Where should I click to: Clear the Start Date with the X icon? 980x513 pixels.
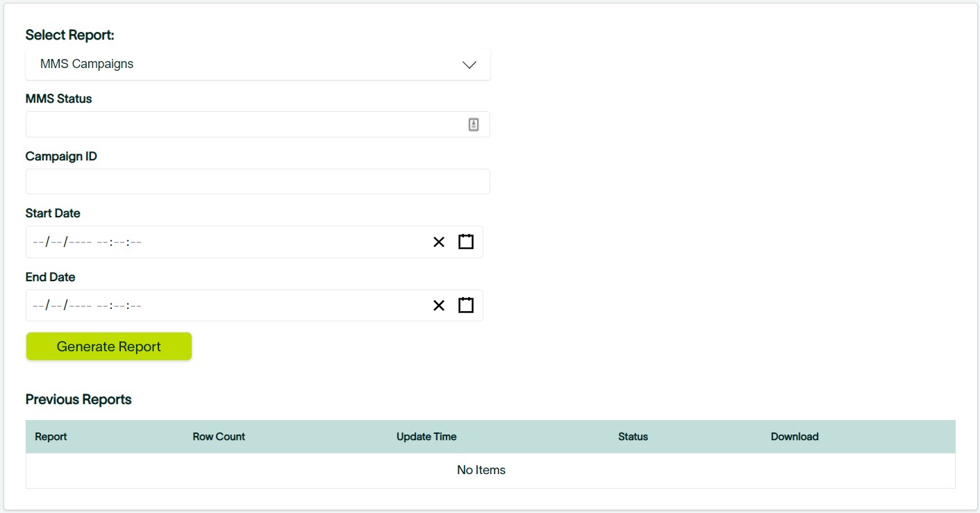439,242
